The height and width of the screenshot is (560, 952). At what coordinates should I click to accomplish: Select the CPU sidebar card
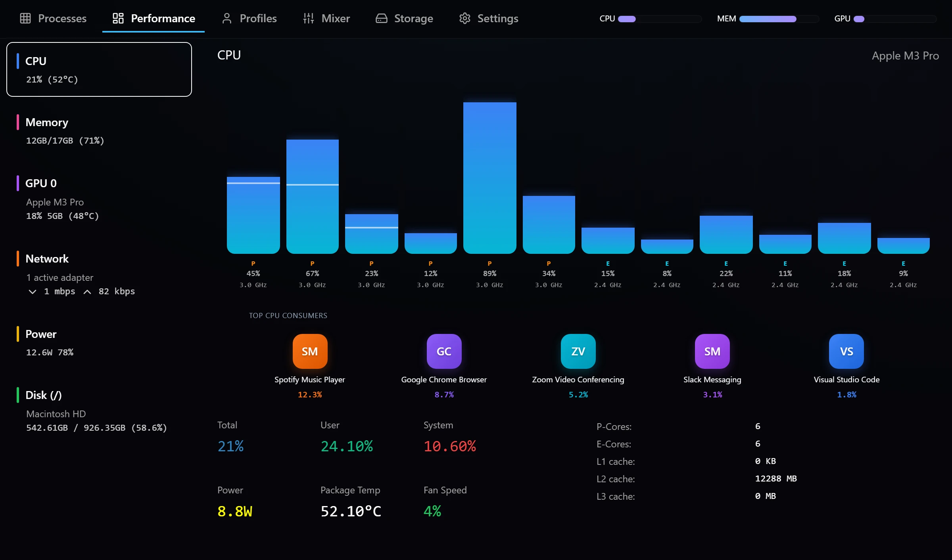(x=99, y=69)
